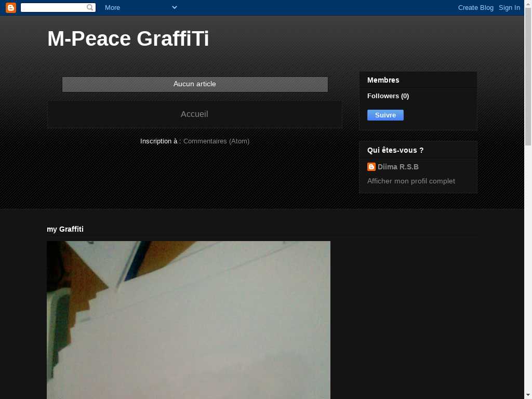Open the More dropdown menu

(x=112, y=8)
